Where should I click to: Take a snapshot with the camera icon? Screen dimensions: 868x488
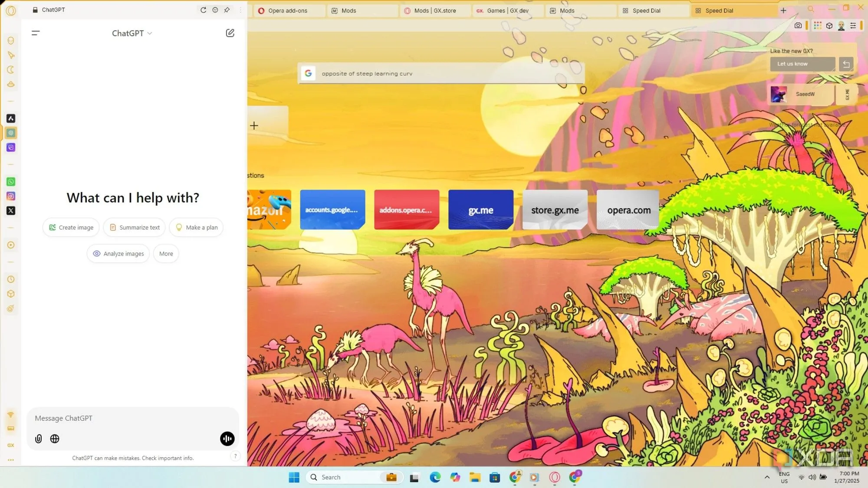click(x=798, y=26)
